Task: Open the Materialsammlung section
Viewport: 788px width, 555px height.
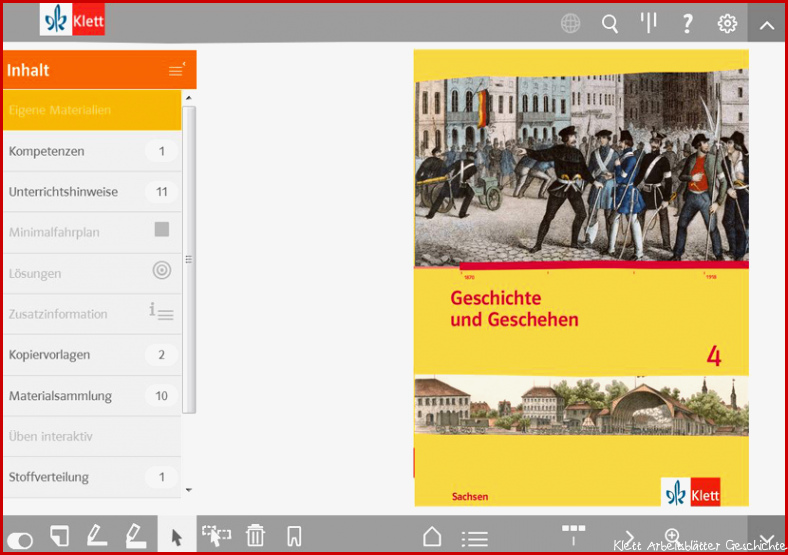Action: coord(92,396)
